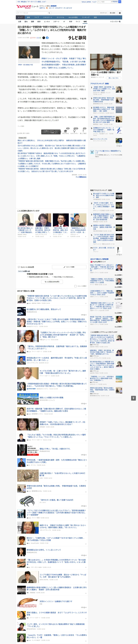Click 詳しくはこちら ad button
138x644 pixels.
[113, 78]
